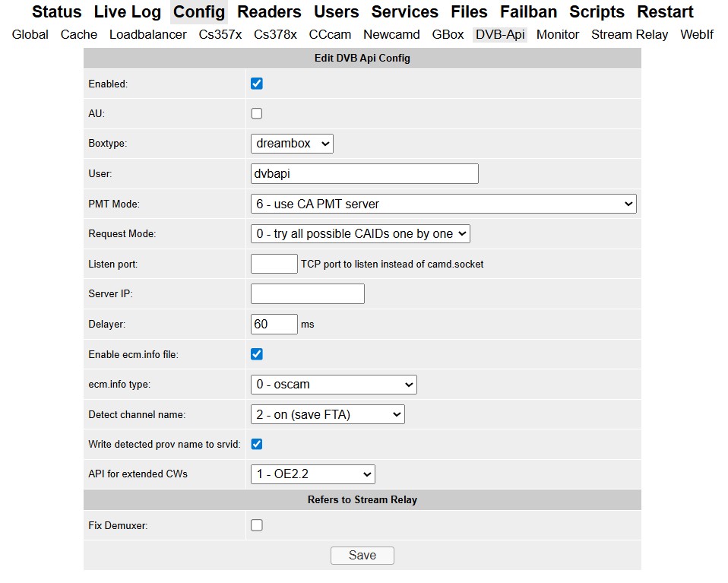Focus the Listen port input box

click(x=274, y=264)
